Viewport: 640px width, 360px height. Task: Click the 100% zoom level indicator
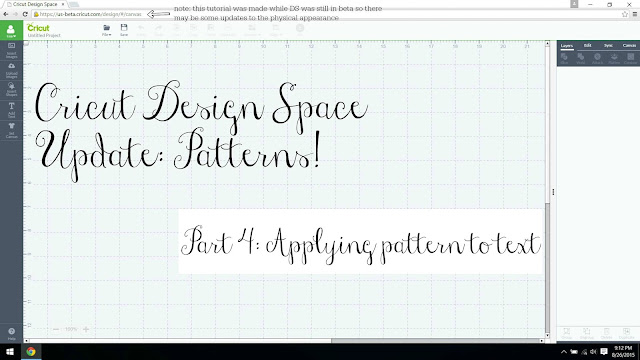71,329
